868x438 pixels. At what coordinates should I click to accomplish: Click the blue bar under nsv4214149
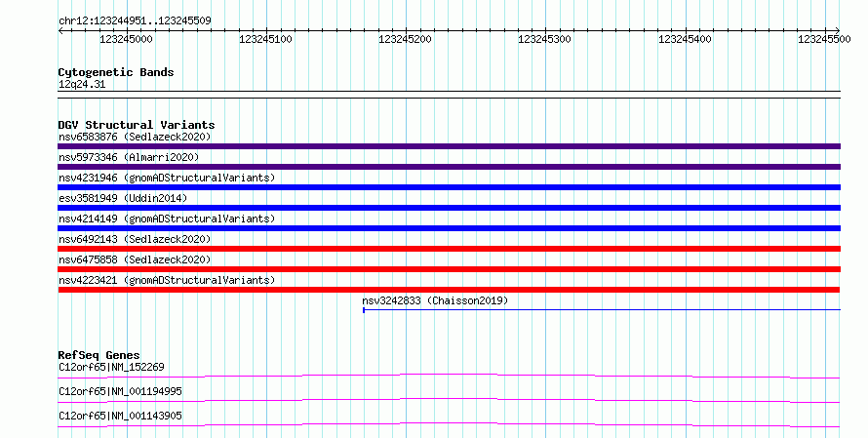tap(449, 228)
